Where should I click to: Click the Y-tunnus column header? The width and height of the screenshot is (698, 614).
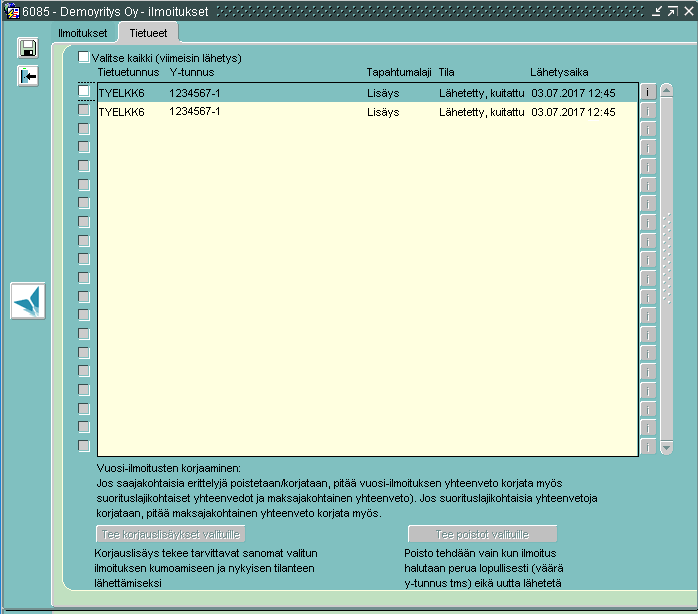192,72
